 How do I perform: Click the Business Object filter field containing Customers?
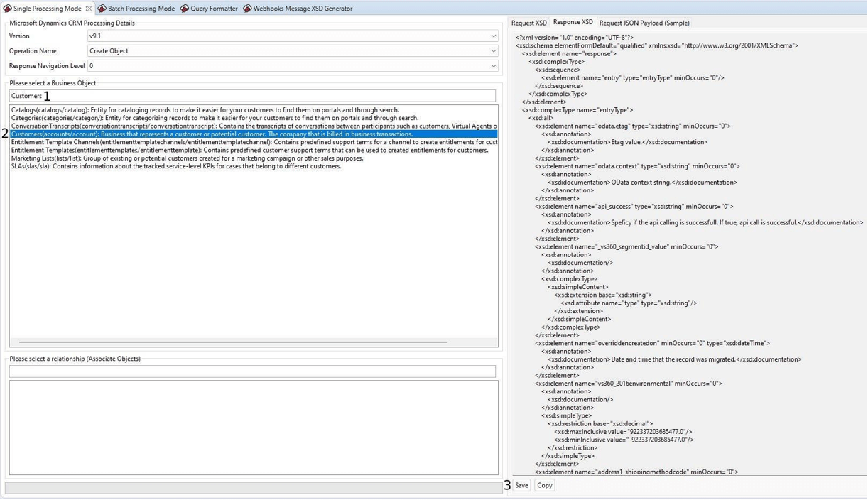click(252, 96)
